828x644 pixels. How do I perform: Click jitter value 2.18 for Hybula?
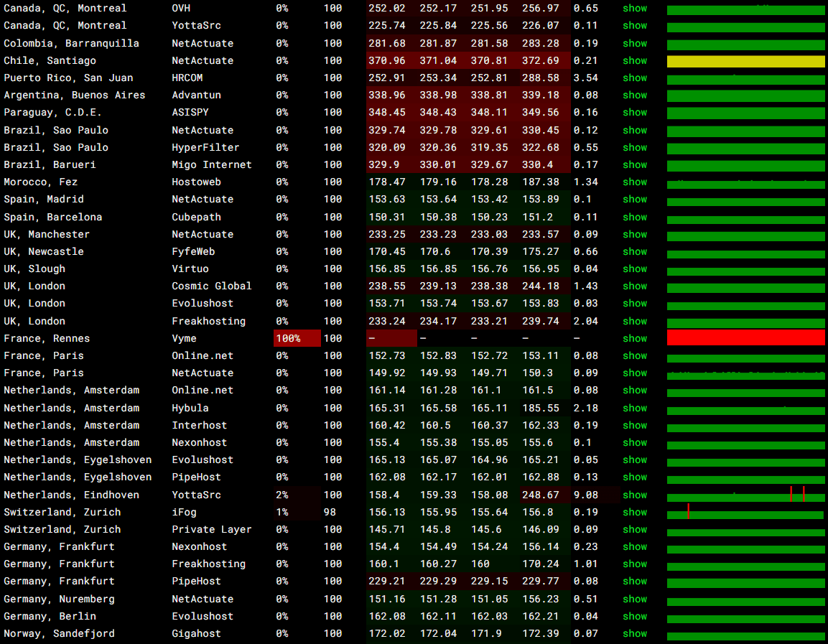pos(585,408)
